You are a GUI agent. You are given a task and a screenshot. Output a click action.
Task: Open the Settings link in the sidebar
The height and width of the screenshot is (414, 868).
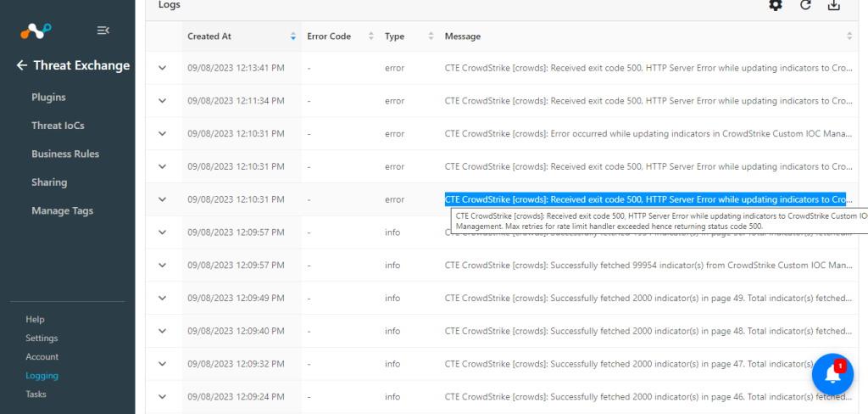tap(42, 338)
